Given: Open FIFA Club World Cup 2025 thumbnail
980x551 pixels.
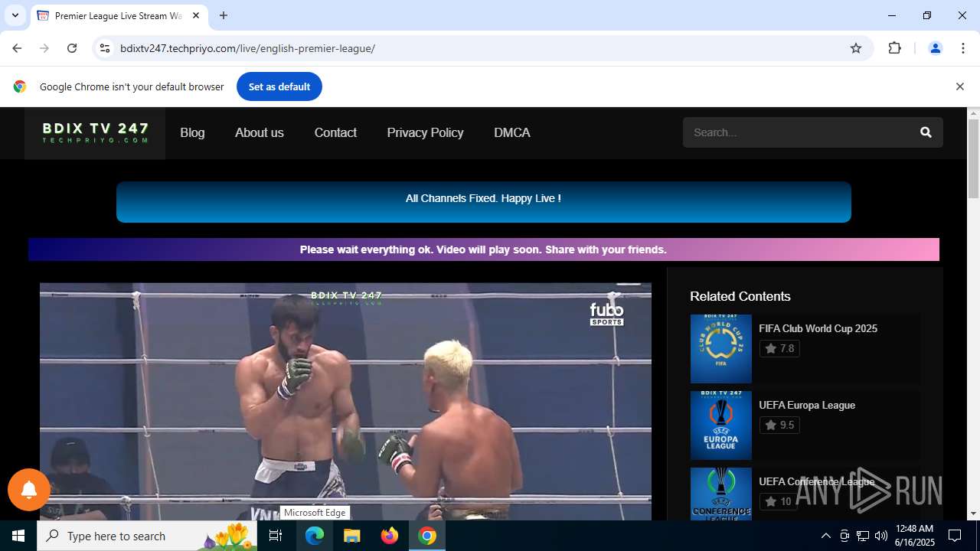Looking at the screenshot, I should pos(720,349).
